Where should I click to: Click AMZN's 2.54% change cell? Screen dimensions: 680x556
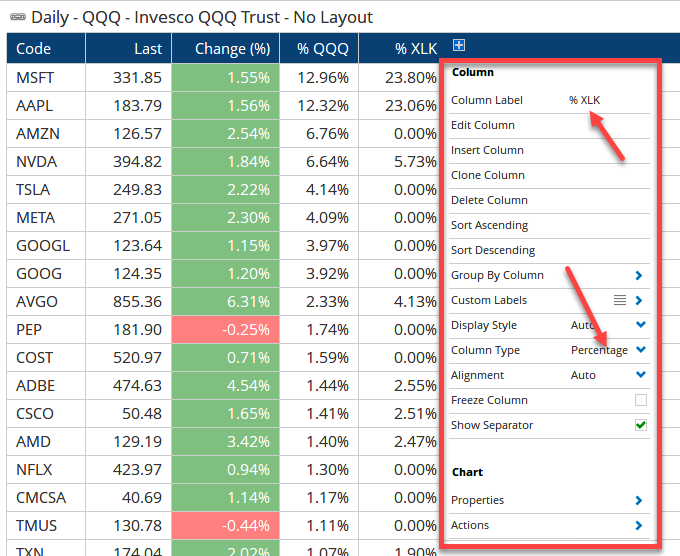coord(226,134)
